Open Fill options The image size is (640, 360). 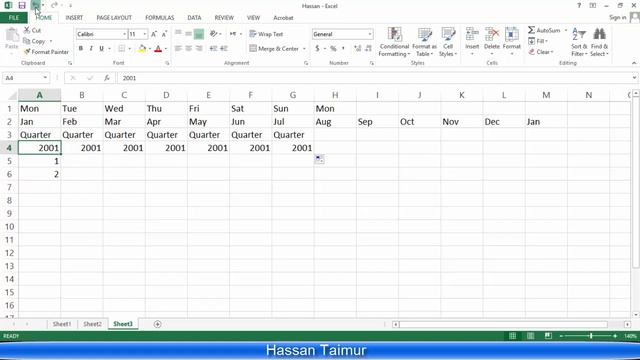pos(538,41)
